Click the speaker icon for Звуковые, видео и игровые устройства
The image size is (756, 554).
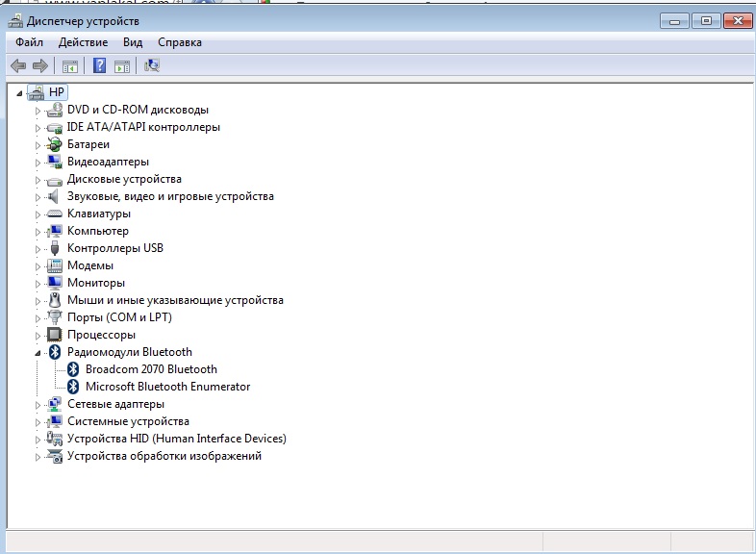click(55, 196)
